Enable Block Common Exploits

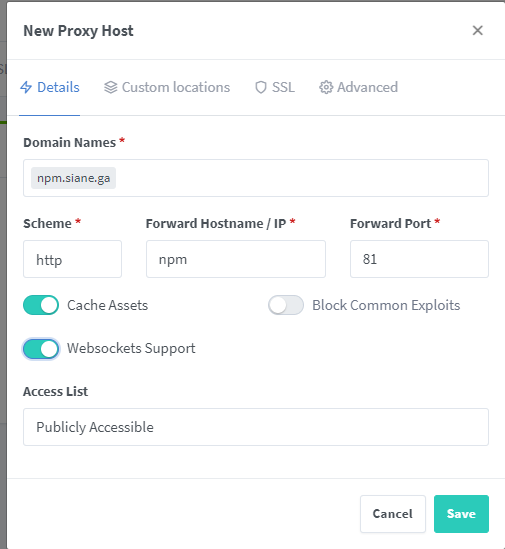click(286, 305)
